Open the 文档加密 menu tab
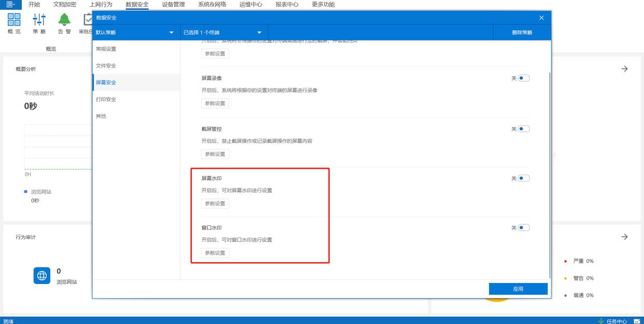The width and height of the screenshot is (644, 324). 65,4
